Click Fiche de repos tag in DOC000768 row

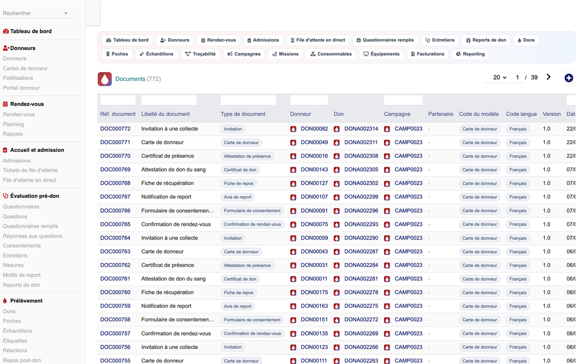[239, 184]
